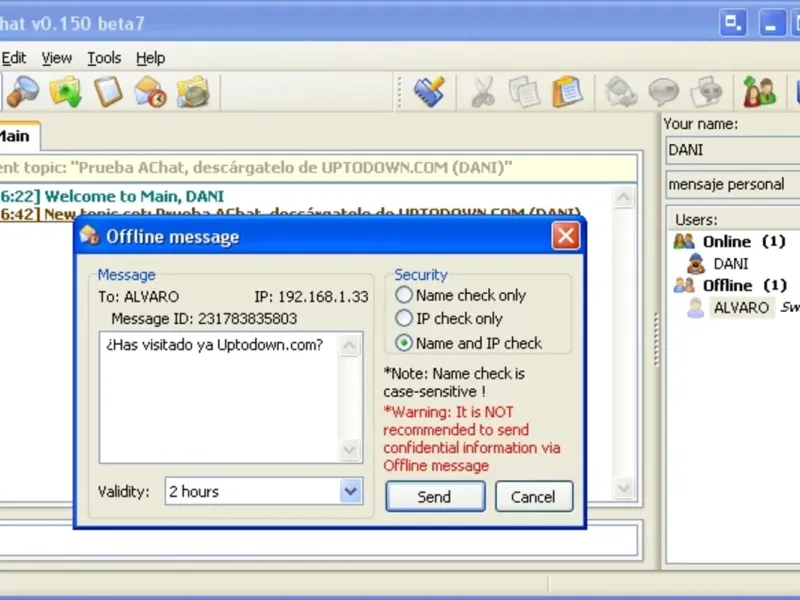Click the chat input box below the dialog
800x600 pixels.
click(x=318, y=540)
